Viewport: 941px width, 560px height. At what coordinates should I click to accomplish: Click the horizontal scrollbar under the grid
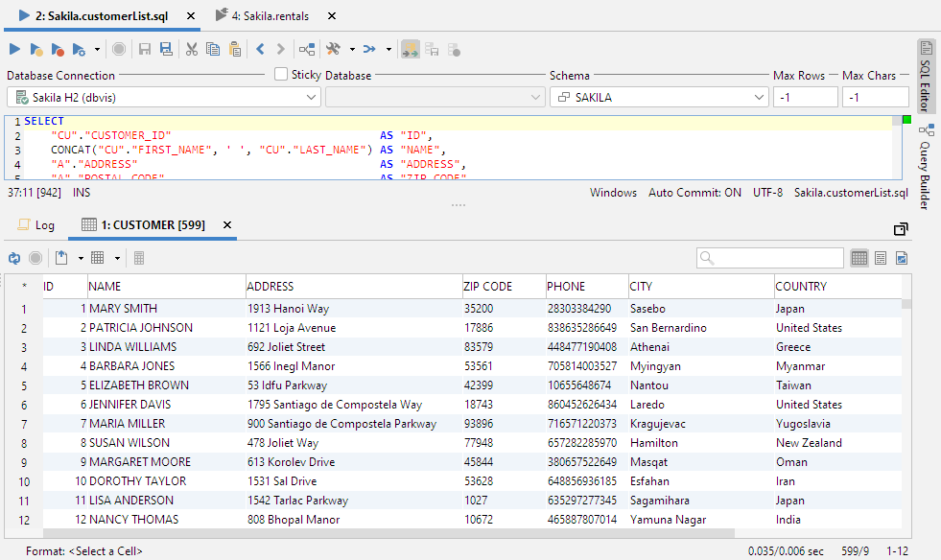(384, 534)
